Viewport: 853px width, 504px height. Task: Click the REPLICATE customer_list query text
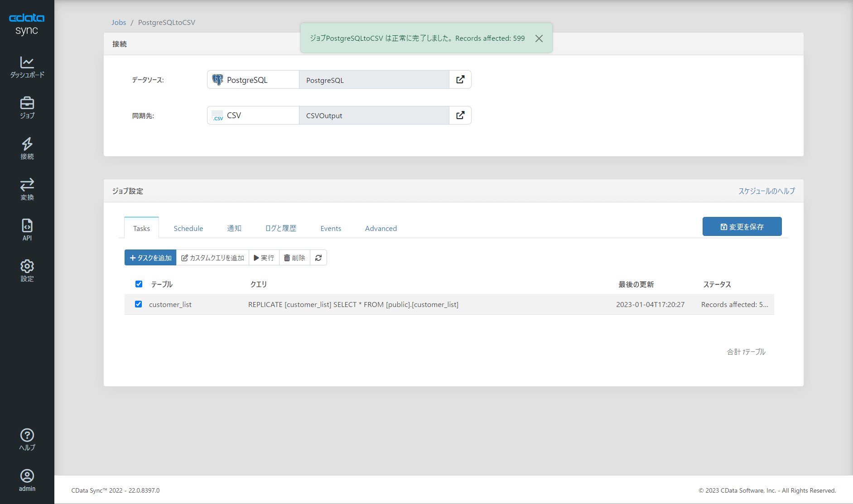(353, 304)
